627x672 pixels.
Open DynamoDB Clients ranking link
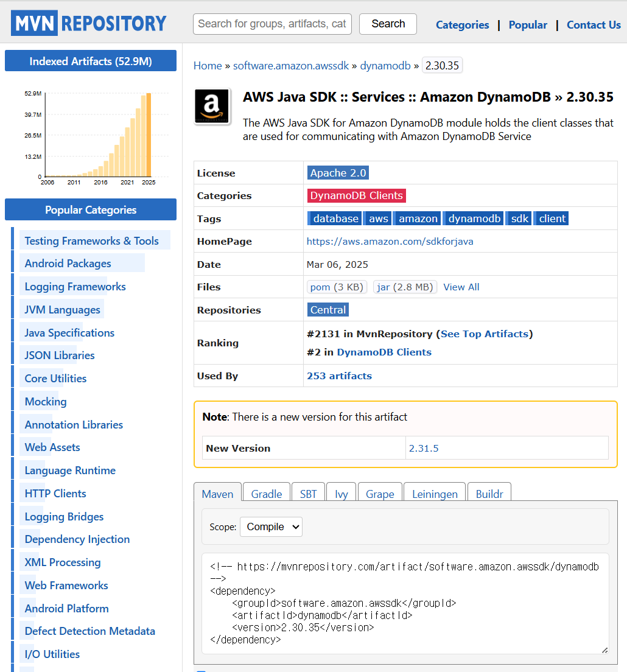384,352
